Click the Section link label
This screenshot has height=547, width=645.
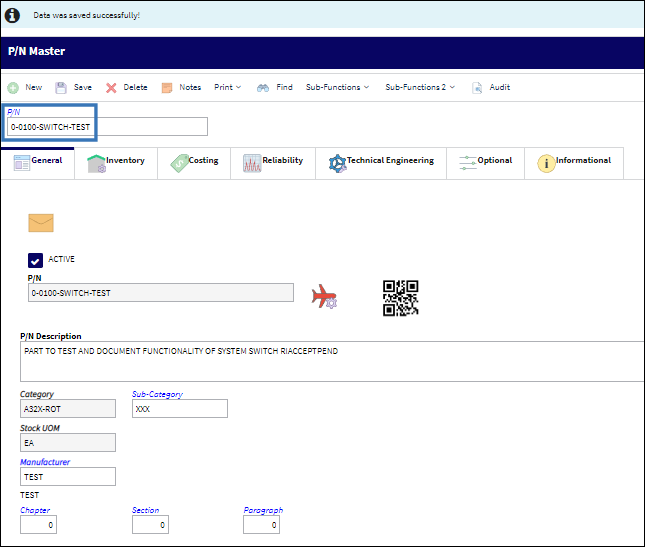click(145, 510)
